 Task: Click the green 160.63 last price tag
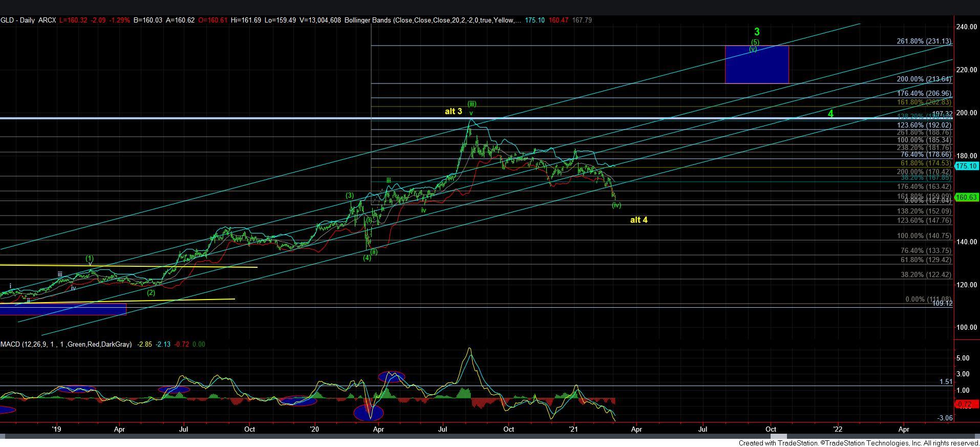click(x=967, y=198)
